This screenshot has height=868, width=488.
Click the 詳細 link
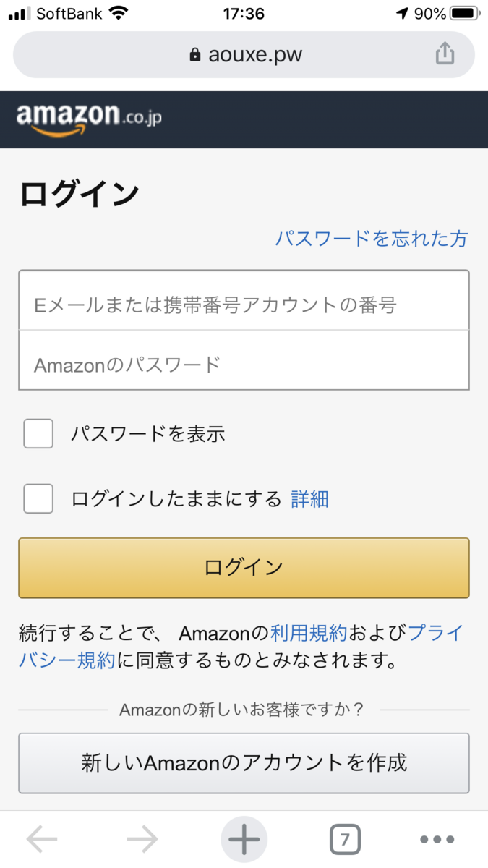309,499
